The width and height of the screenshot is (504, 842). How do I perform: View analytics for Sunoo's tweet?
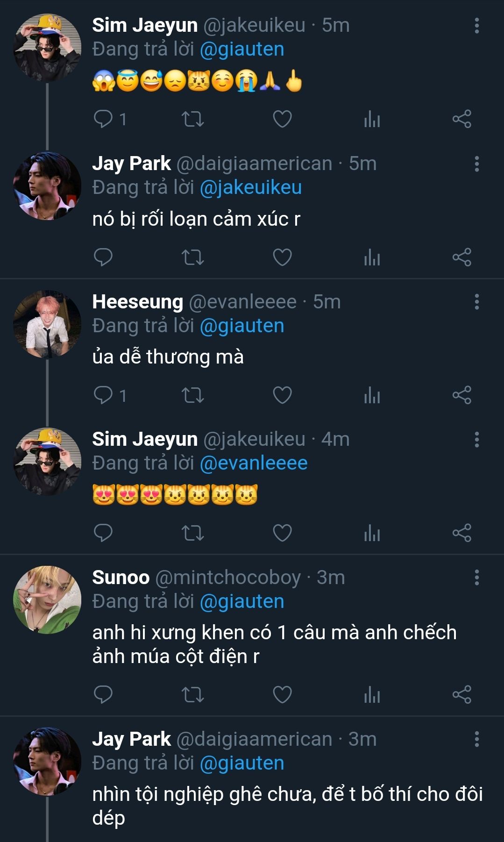372,695
